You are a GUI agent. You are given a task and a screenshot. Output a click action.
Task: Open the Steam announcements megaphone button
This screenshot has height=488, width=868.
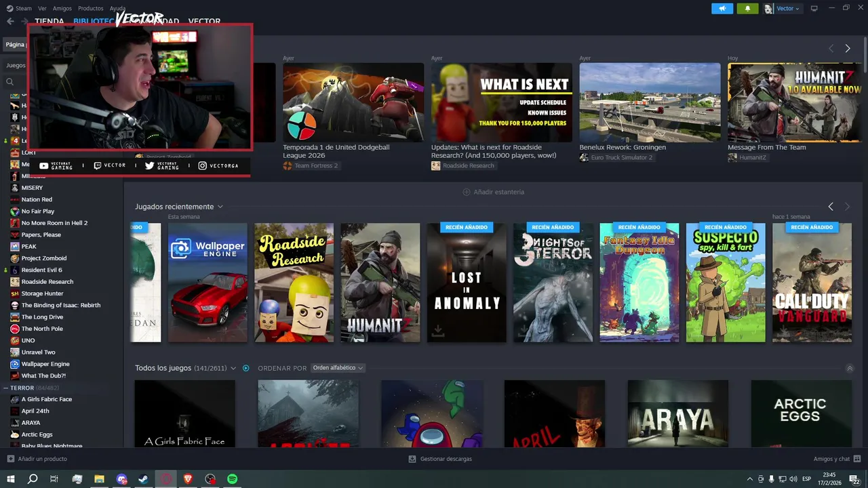722,8
